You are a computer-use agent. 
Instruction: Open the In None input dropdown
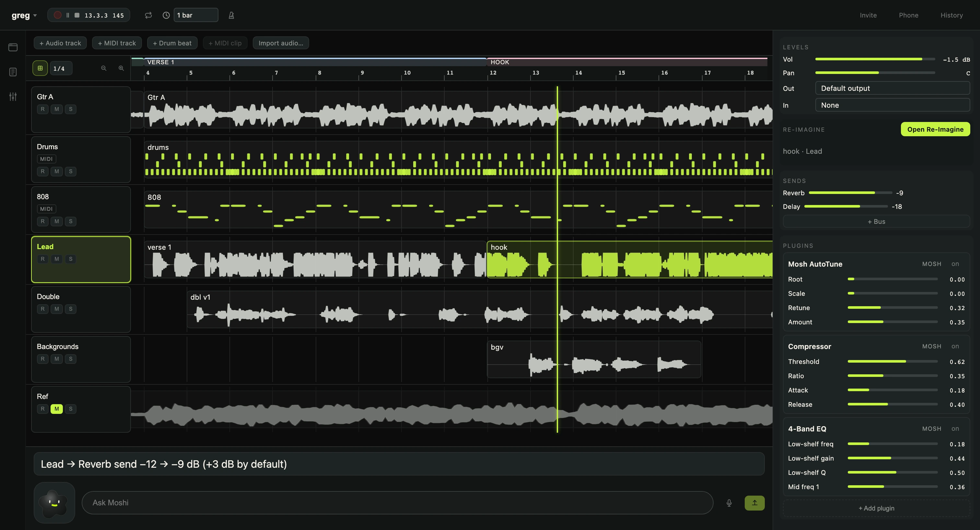point(892,105)
